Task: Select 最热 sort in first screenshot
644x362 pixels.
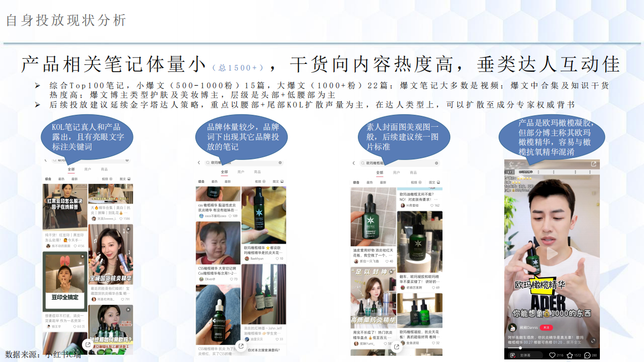Action: [x=61, y=179]
